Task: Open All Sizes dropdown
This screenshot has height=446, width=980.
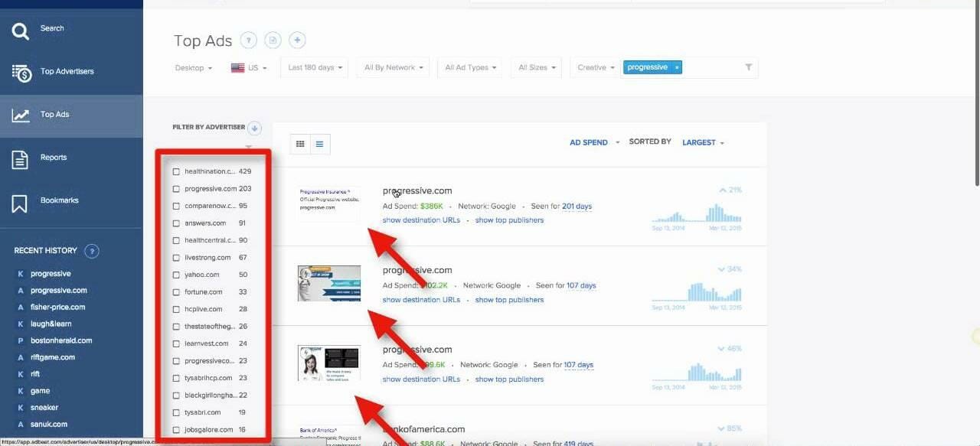Action: click(x=537, y=67)
